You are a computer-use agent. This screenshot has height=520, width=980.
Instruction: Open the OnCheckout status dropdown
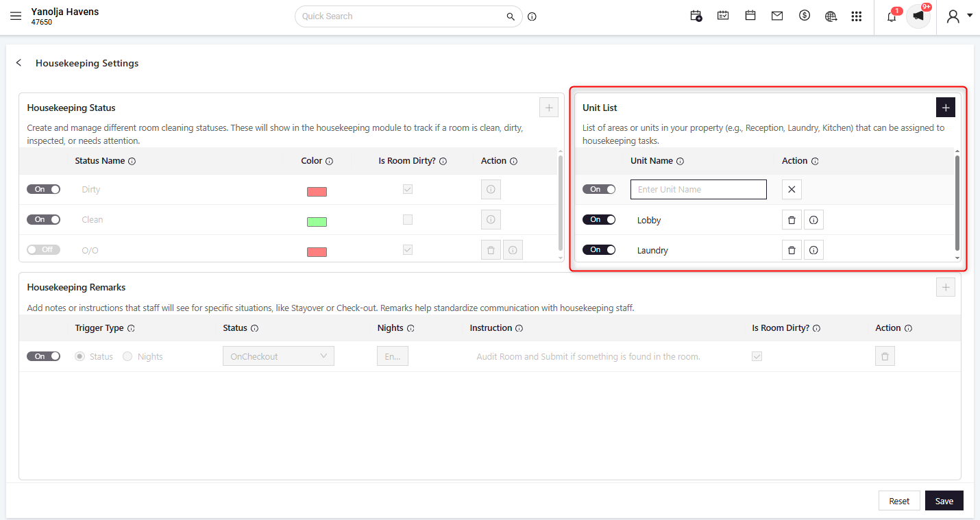pos(278,356)
